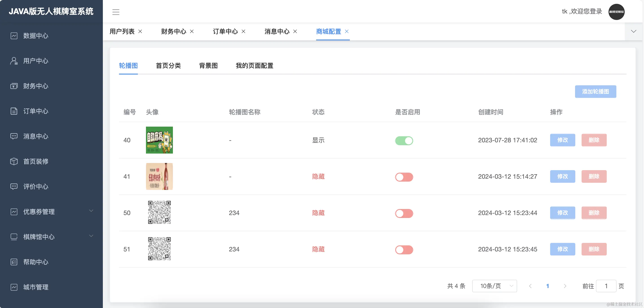
Task: Enable the switch for banner 41
Action: pyautogui.click(x=404, y=177)
